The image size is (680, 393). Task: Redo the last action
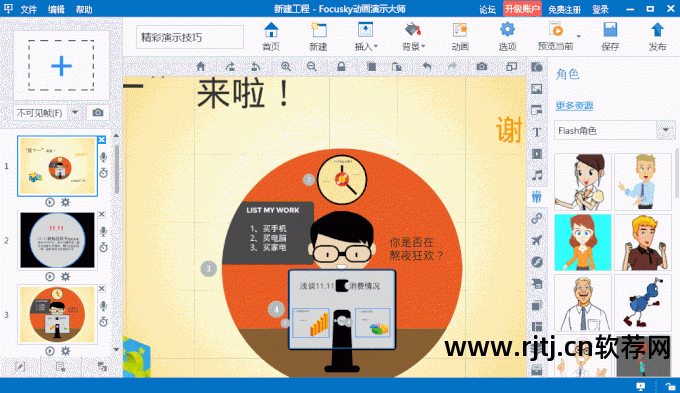click(x=452, y=66)
